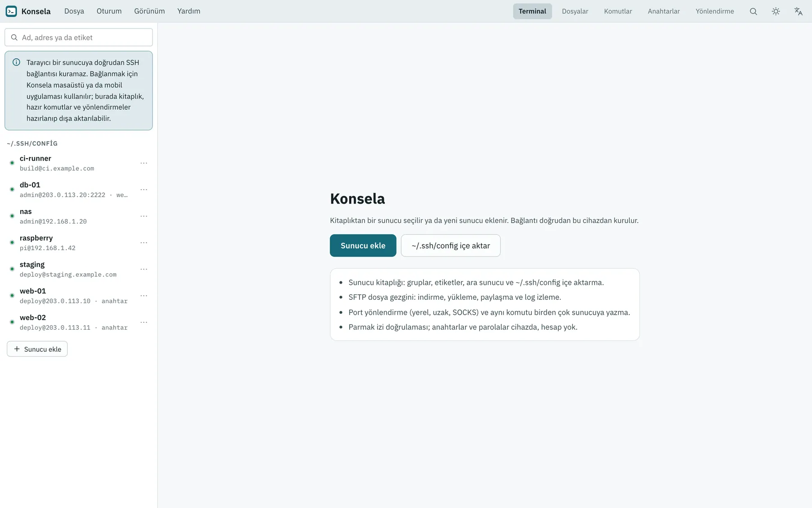Click the teal Sunucu ekle button
The height and width of the screenshot is (508, 812).
(363, 246)
